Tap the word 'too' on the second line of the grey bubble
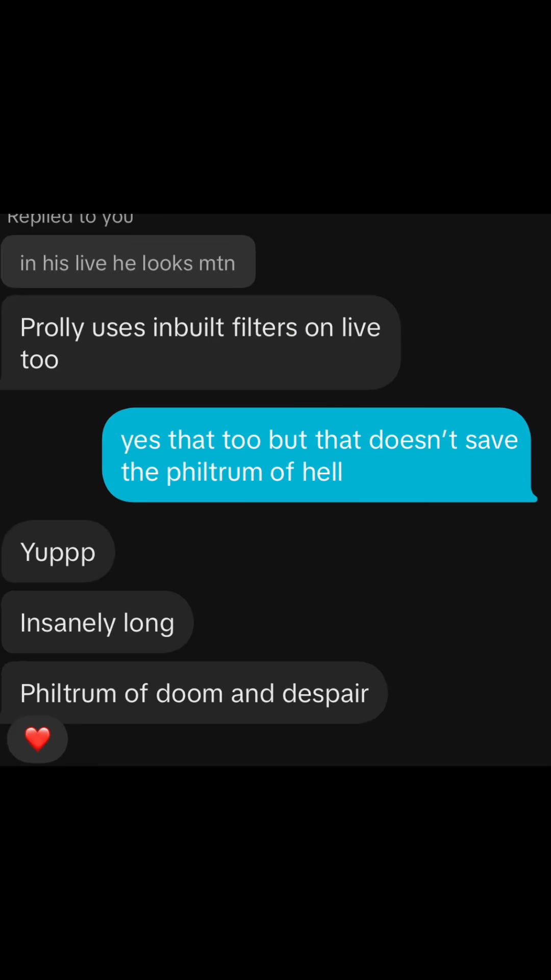 (x=39, y=360)
